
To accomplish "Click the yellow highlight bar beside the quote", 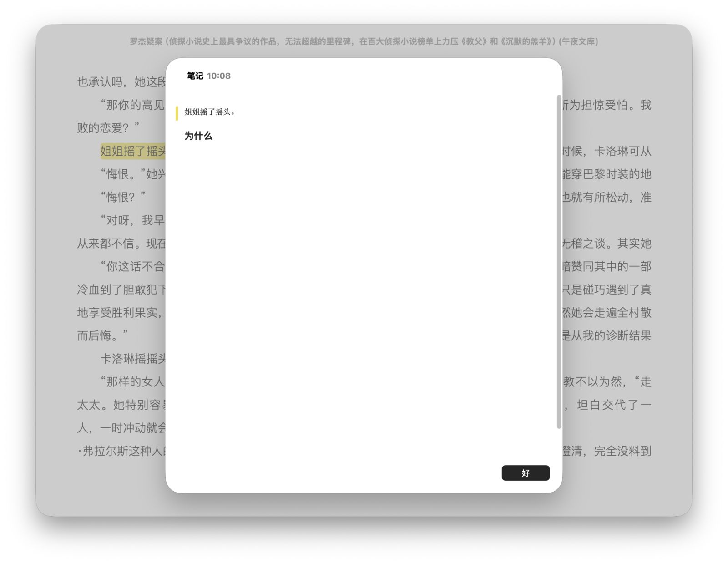I will pos(177,113).
